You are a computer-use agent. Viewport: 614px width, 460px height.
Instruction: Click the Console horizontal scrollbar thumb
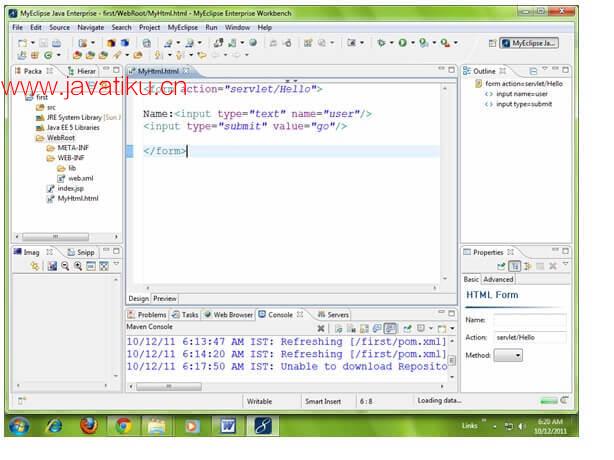click(169, 387)
